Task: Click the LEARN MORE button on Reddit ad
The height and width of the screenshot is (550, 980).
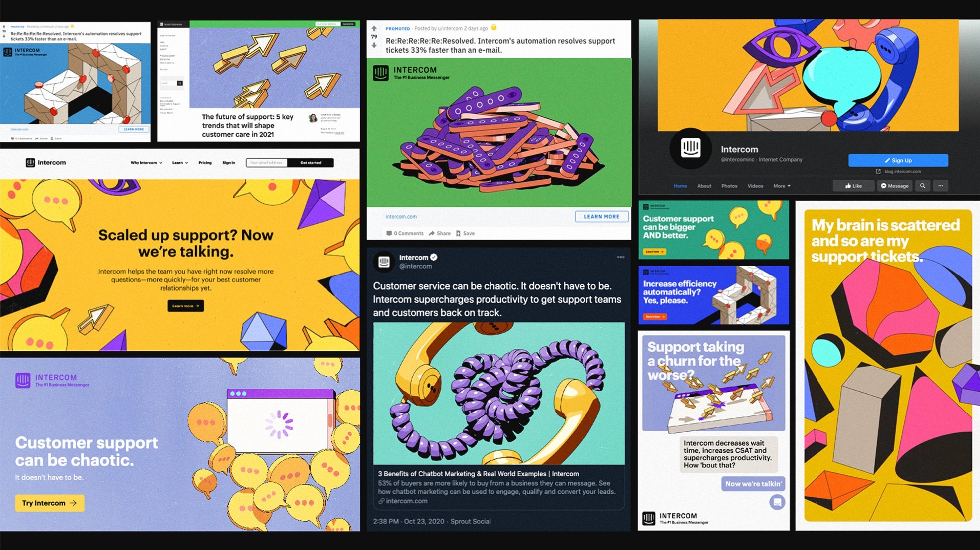Action: coord(601,217)
